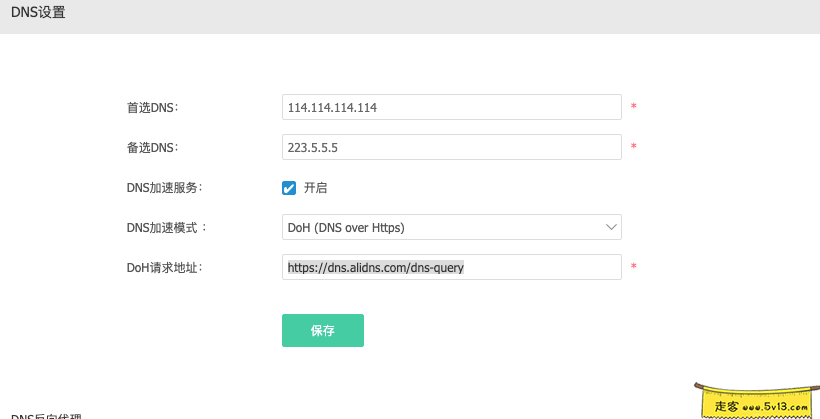Image resolution: width=820 pixels, height=419 pixels.
Task: Click the 开启 label beside the checkbox
Action: [x=315, y=187]
